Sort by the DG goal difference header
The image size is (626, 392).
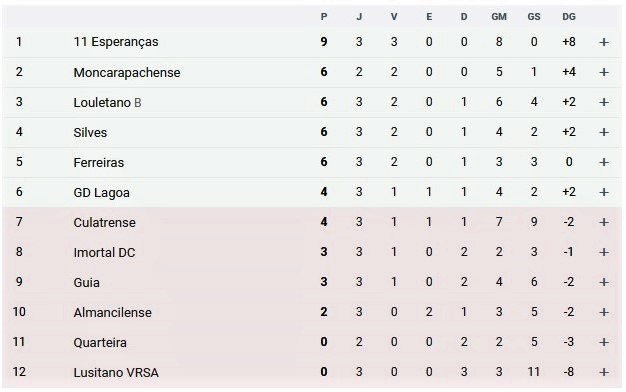click(x=569, y=17)
